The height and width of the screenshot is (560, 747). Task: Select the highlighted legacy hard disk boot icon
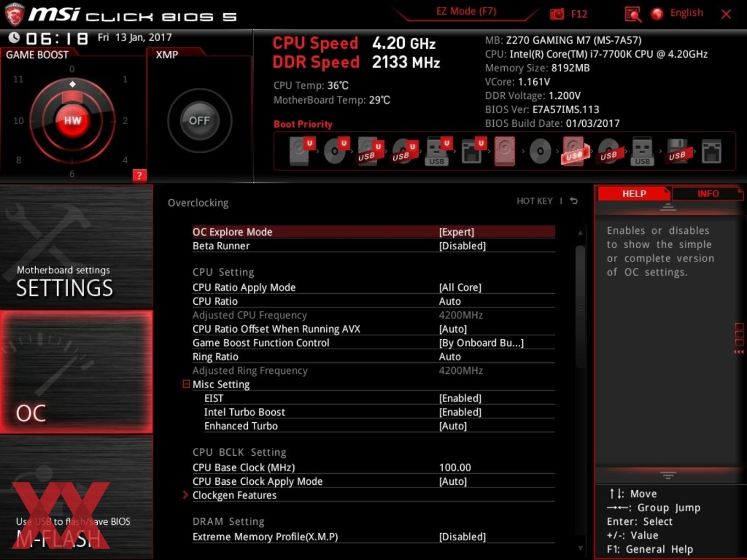click(505, 151)
